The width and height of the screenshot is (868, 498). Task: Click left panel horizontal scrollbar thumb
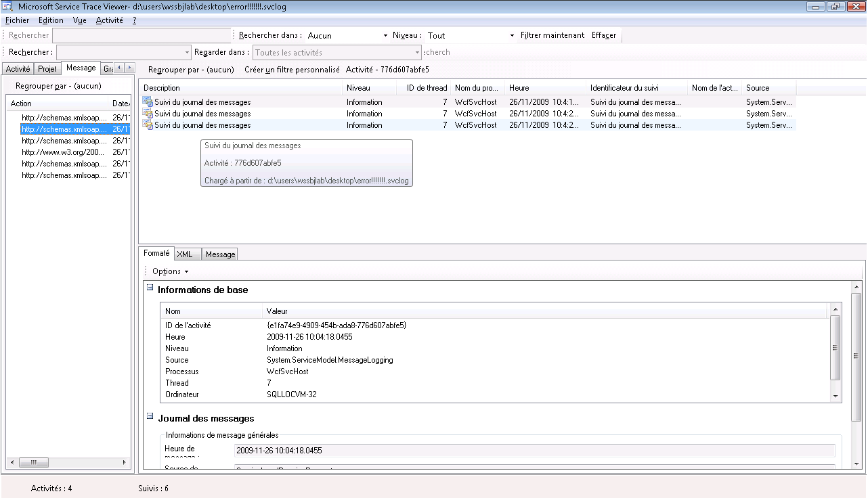[x=34, y=462]
